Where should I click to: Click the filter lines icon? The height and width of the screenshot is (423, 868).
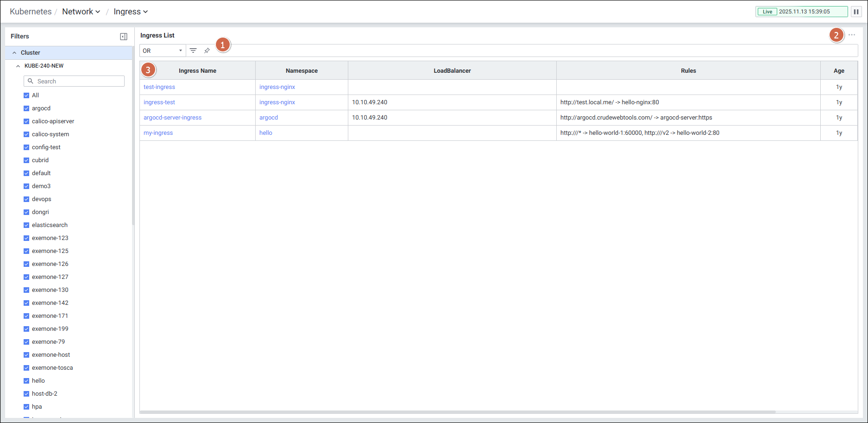point(193,51)
